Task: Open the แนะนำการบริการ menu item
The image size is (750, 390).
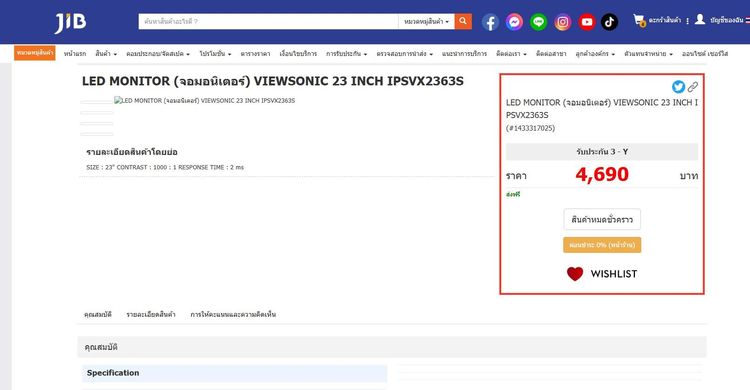Action: tap(464, 54)
